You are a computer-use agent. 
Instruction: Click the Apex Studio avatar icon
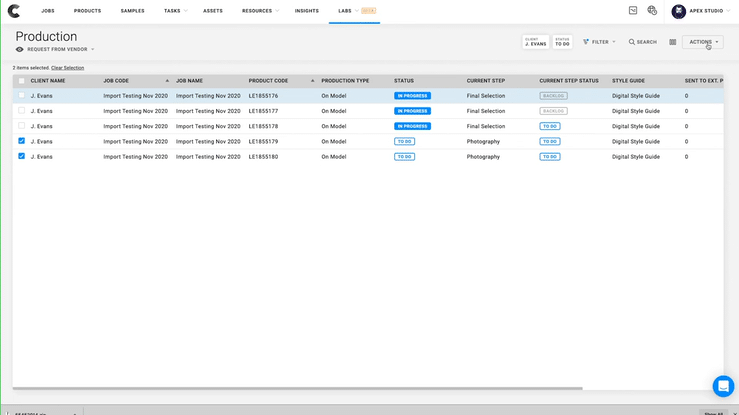tap(679, 11)
